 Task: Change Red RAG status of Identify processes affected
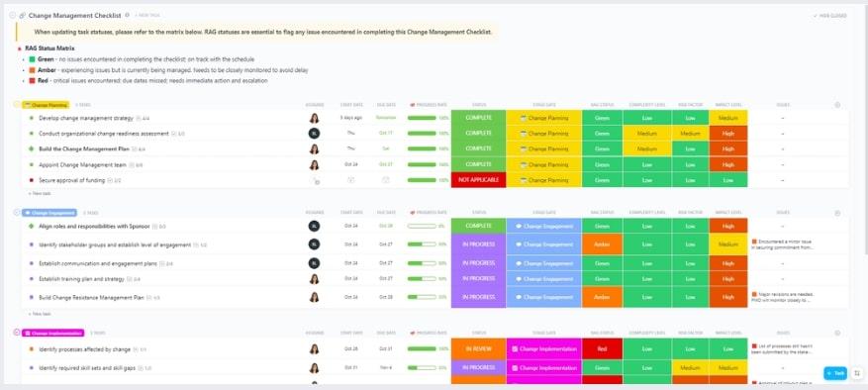(x=602, y=349)
